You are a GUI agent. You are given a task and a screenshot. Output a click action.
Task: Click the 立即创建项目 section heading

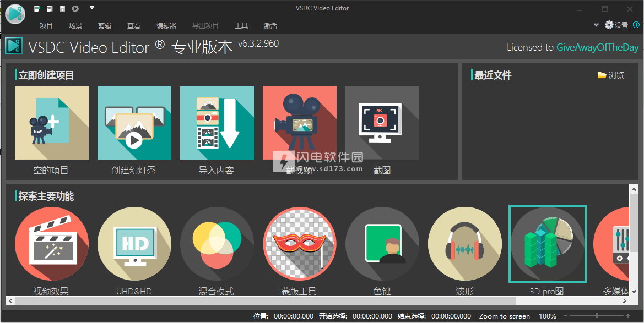coord(46,75)
